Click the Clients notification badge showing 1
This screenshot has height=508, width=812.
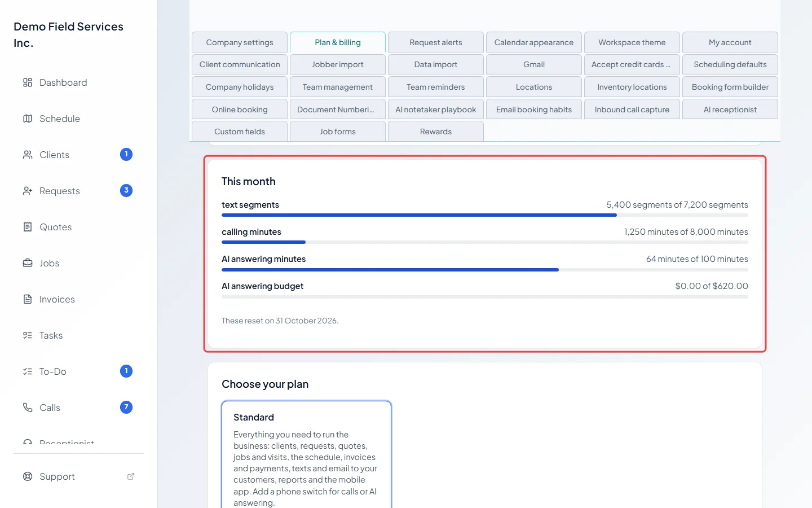coord(126,154)
